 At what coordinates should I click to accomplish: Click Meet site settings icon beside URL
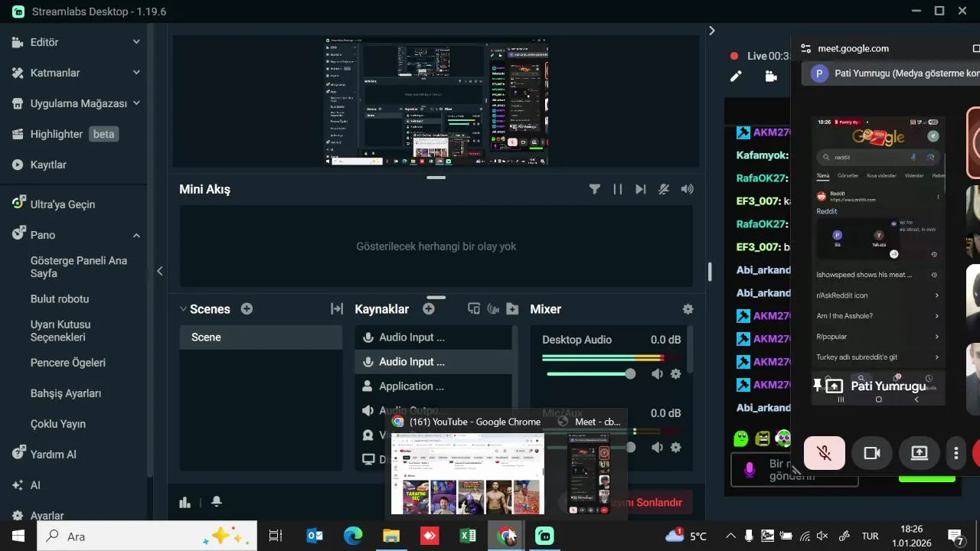(x=805, y=48)
